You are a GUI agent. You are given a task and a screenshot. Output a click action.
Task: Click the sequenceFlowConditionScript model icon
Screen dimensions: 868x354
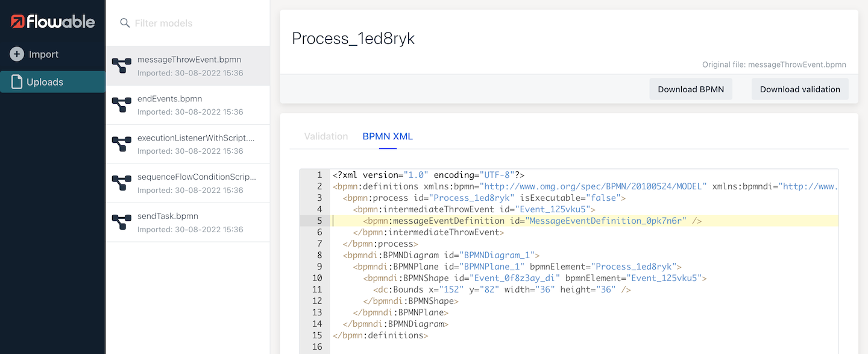pyautogui.click(x=122, y=183)
